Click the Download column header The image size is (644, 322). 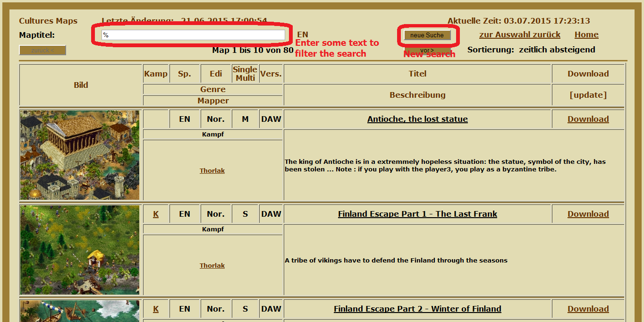click(588, 74)
